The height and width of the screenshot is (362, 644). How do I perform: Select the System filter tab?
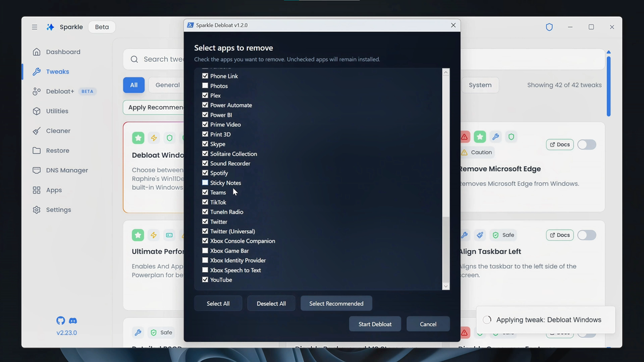(x=480, y=85)
